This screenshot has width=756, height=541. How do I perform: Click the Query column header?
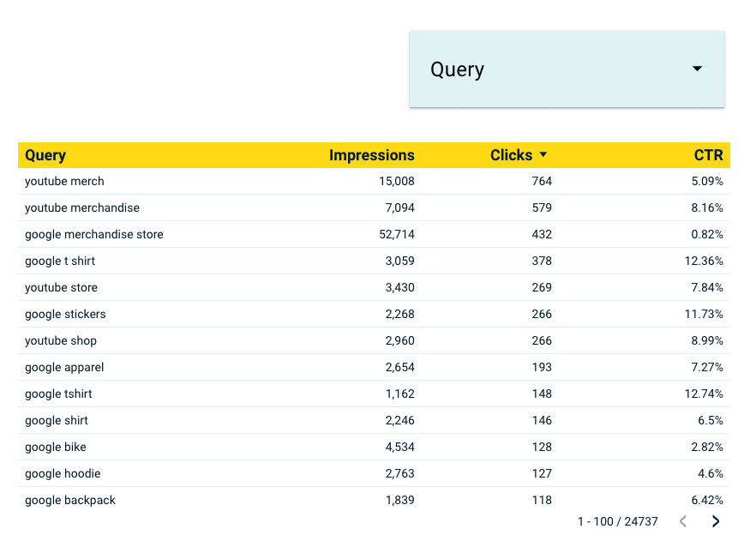[x=45, y=155]
